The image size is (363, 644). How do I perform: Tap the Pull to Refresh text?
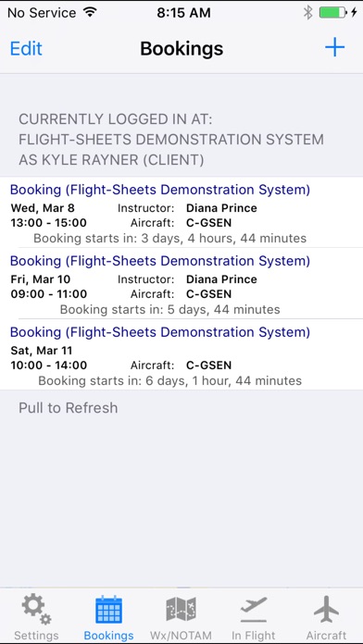[x=69, y=408]
